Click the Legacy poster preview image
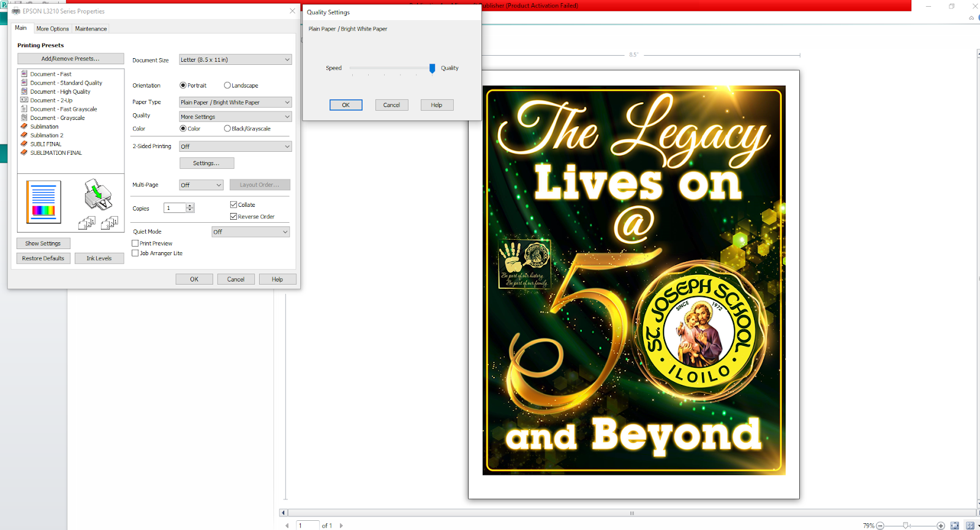 [x=634, y=280]
